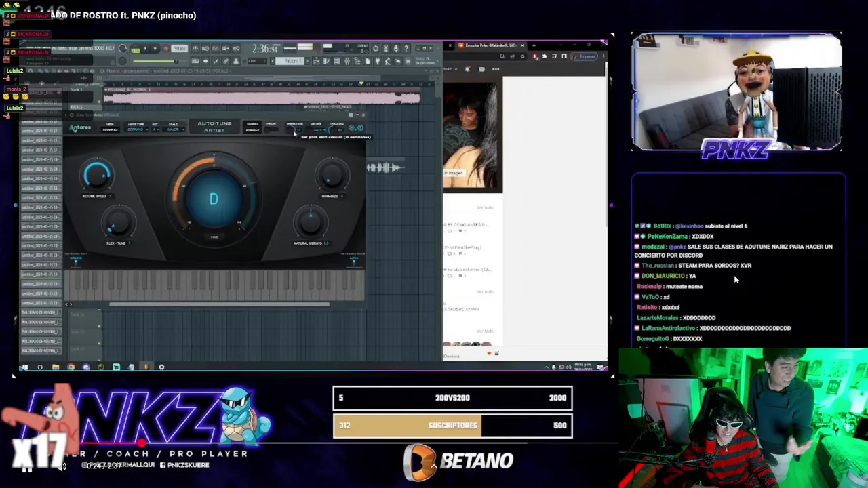
Task: Open a new browser tab with plus button
Action: coord(534,45)
